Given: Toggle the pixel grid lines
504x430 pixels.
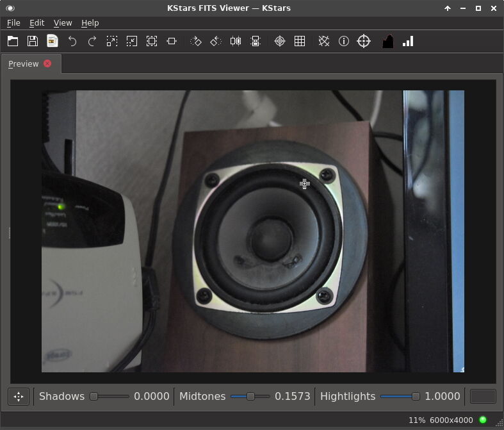Looking at the screenshot, I should [300, 41].
